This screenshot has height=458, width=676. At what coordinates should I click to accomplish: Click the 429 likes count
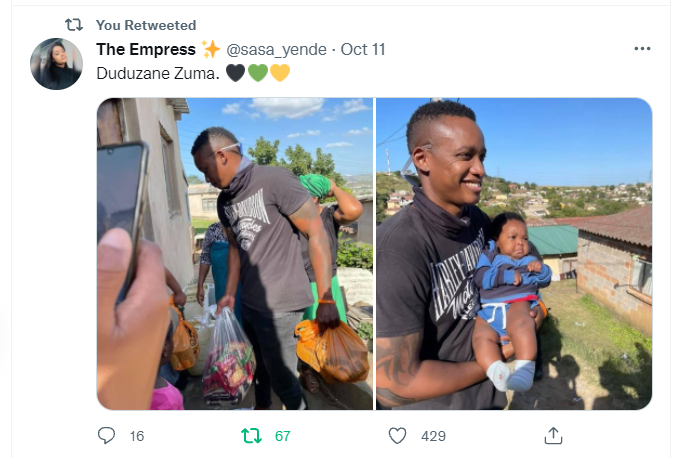pos(433,436)
